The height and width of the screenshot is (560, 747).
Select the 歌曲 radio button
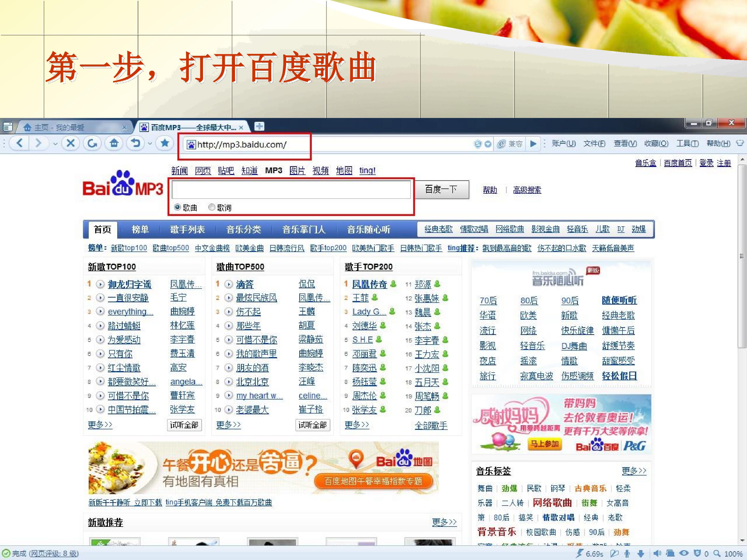177,207
